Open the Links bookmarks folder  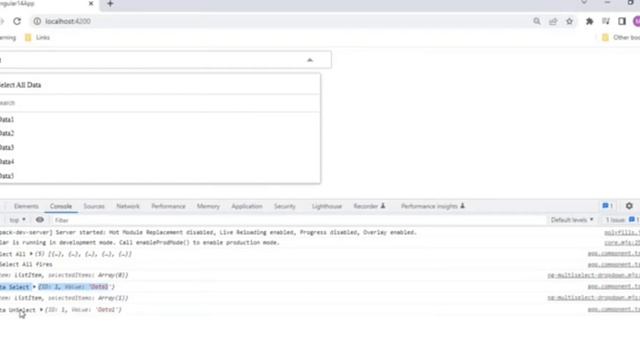pyautogui.click(x=37, y=38)
